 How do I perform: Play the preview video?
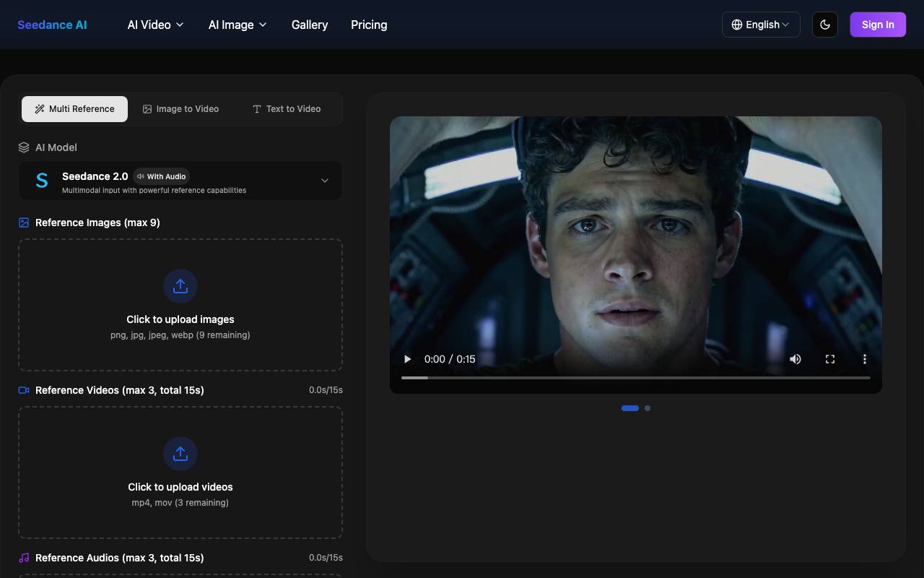pyautogui.click(x=407, y=359)
